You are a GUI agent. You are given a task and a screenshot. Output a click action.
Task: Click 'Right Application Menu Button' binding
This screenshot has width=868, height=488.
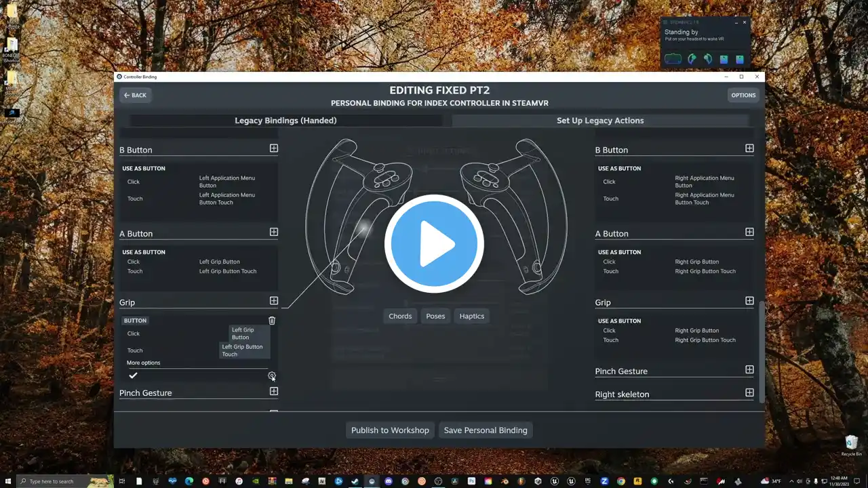pyautogui.click(x=705, y=182)
